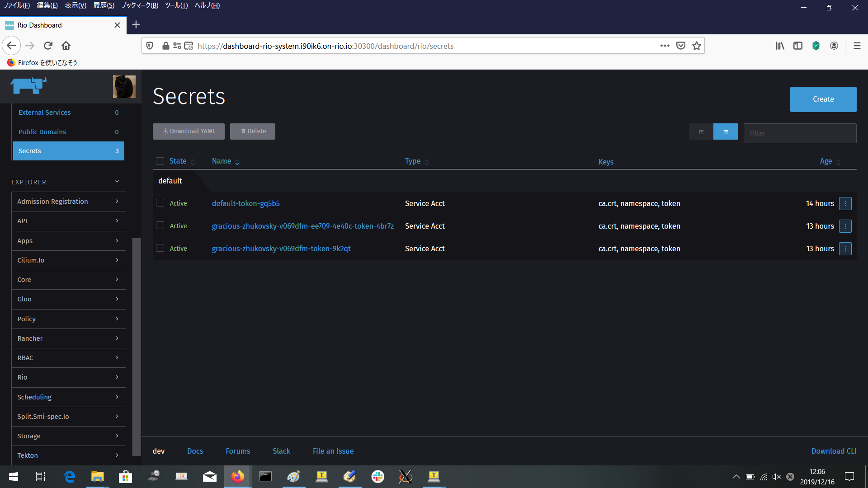Open the Firefox library icon
Viewport: 868px width, 488px height.
point(779,46)
